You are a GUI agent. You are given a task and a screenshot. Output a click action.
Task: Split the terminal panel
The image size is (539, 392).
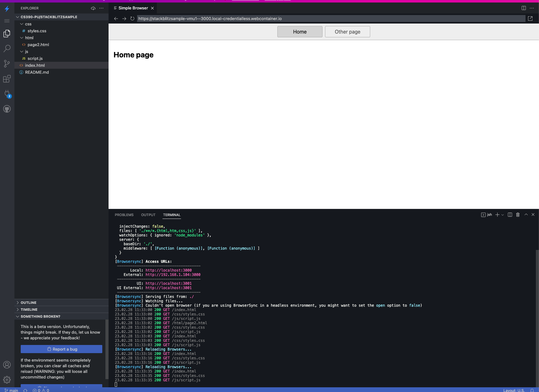(x=510, y=215)
